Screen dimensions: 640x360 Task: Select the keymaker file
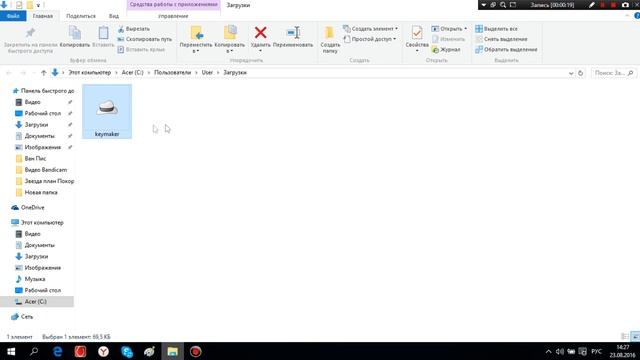pos(107,111)
